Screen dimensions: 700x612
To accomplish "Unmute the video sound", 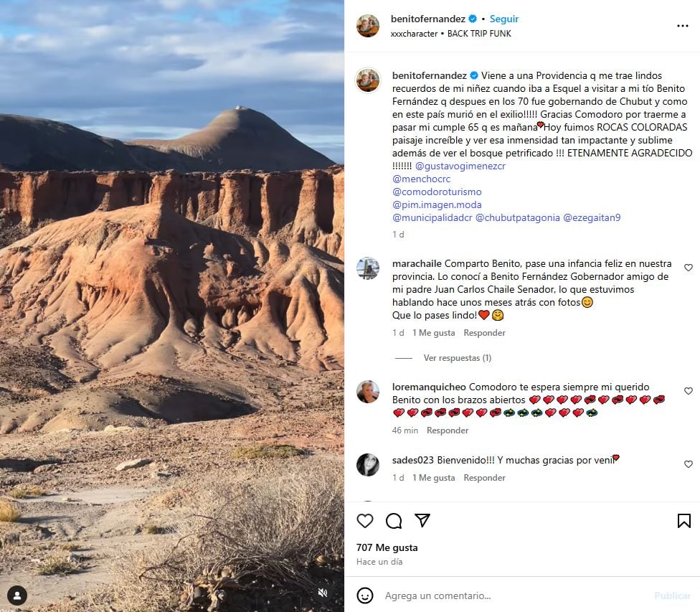I will point(322,593).
